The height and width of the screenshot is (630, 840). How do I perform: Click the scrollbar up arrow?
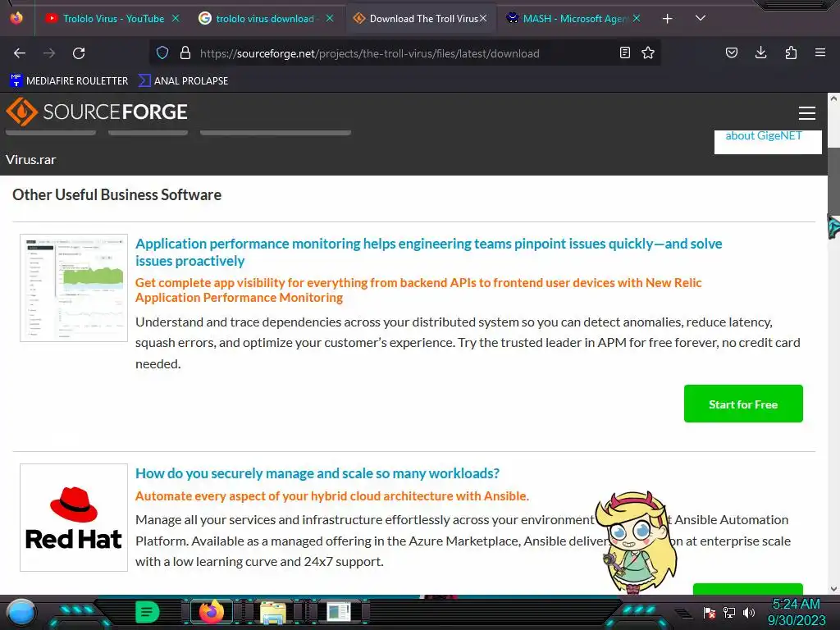tap(833, 98)
